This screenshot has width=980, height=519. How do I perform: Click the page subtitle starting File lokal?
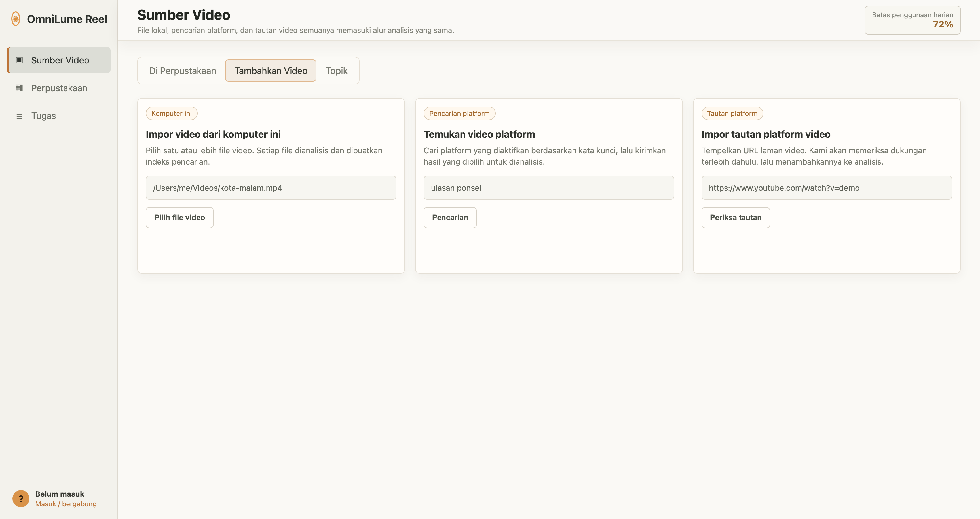(295, 30)
